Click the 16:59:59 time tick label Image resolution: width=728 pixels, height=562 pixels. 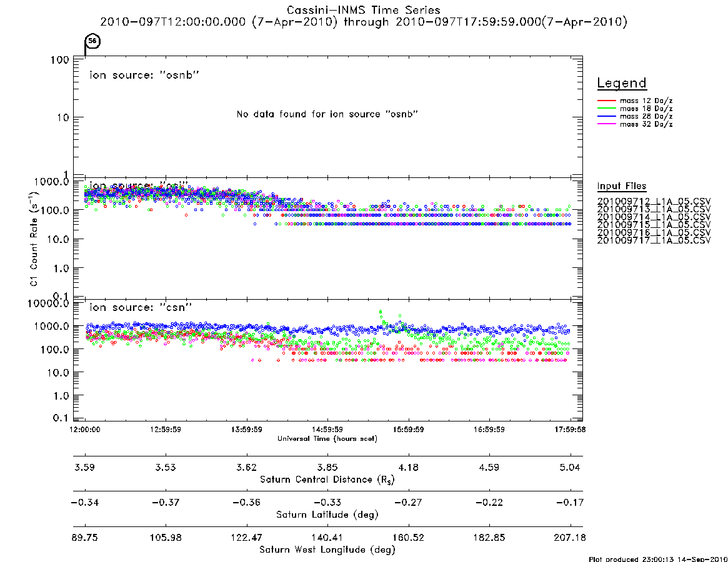click(x=489, y=430)
